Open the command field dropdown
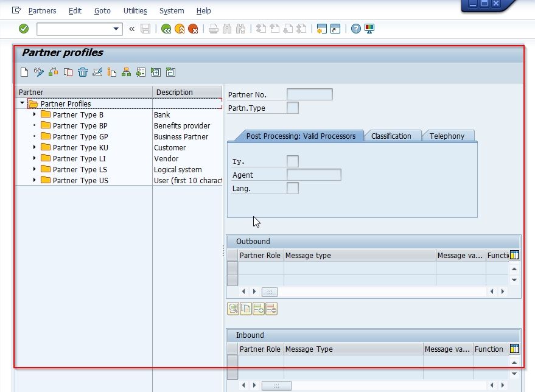535x392 pixels. [116, 29]
